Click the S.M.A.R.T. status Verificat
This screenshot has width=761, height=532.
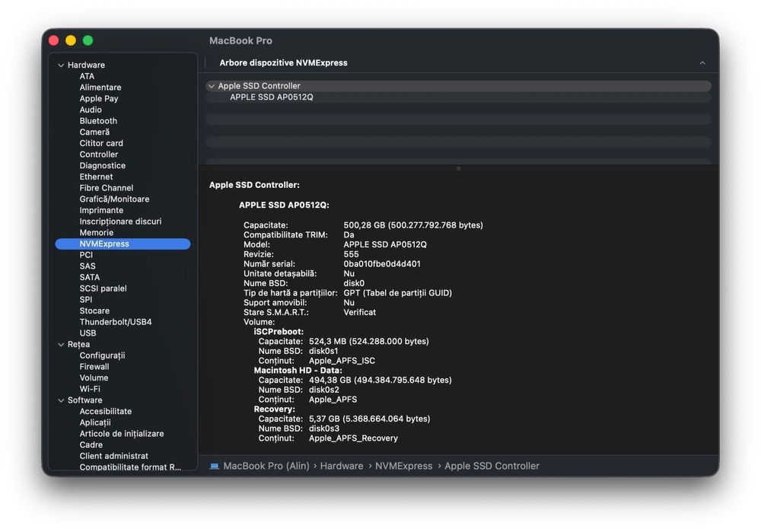coord(360,313)
